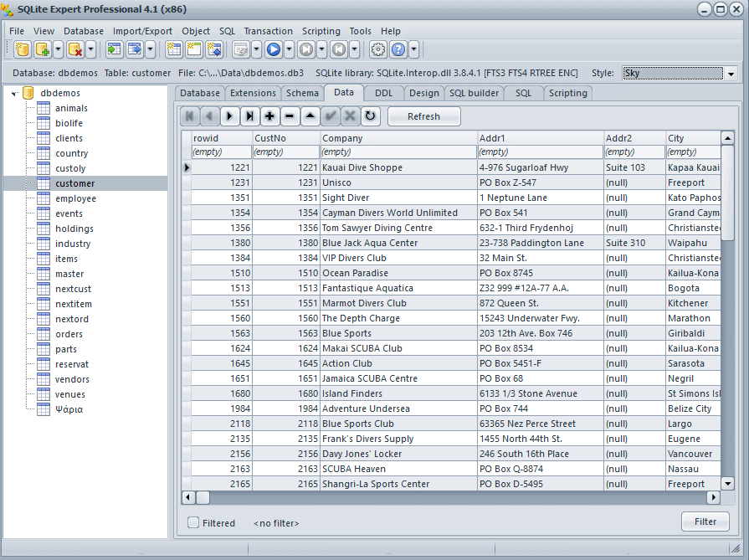Select the orders table in tree
This screenshot has height=560, width=749.
pos(69,335)
